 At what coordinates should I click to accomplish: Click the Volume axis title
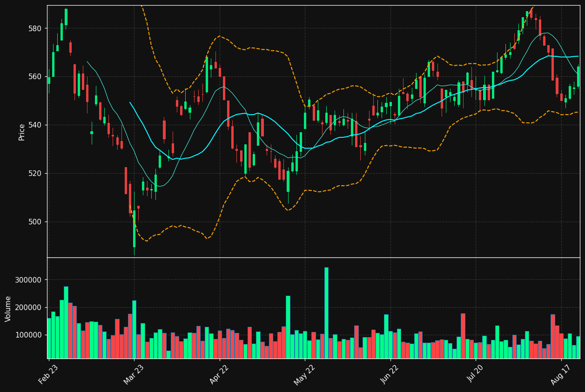pos(8,309)
